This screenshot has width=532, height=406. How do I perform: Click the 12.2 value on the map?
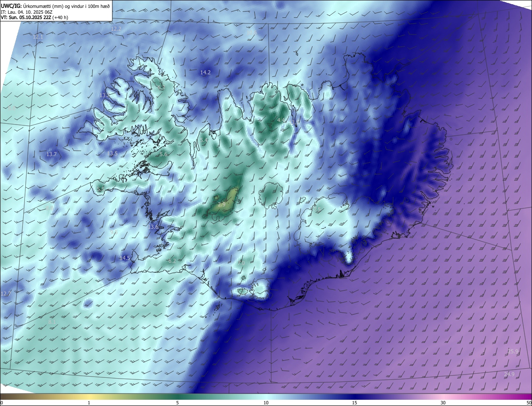[x=116, y=29]
